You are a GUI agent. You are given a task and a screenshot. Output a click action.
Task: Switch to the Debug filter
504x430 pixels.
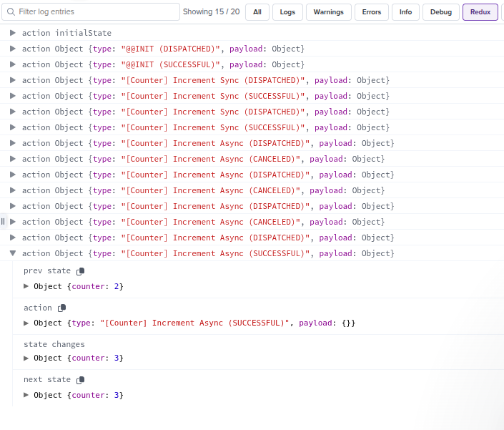tap(440, 12)
